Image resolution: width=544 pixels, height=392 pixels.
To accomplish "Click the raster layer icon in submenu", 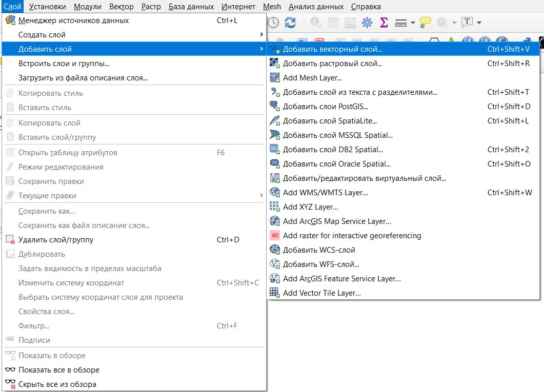I will [x=275, y=63].
